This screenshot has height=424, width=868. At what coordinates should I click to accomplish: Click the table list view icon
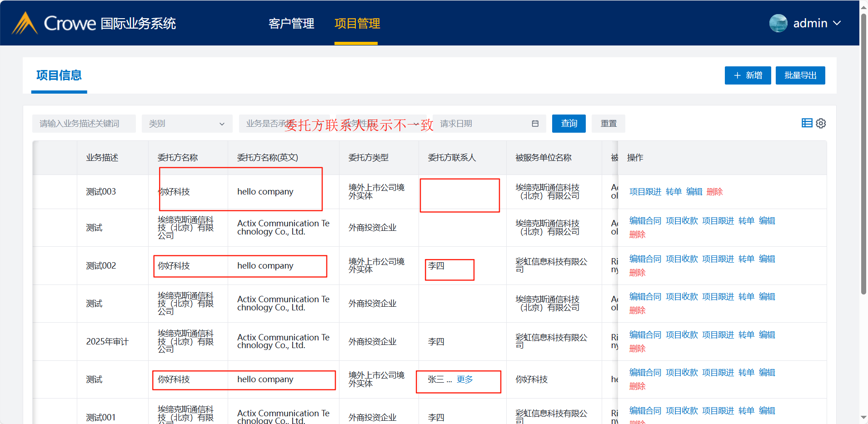[807, 123]
